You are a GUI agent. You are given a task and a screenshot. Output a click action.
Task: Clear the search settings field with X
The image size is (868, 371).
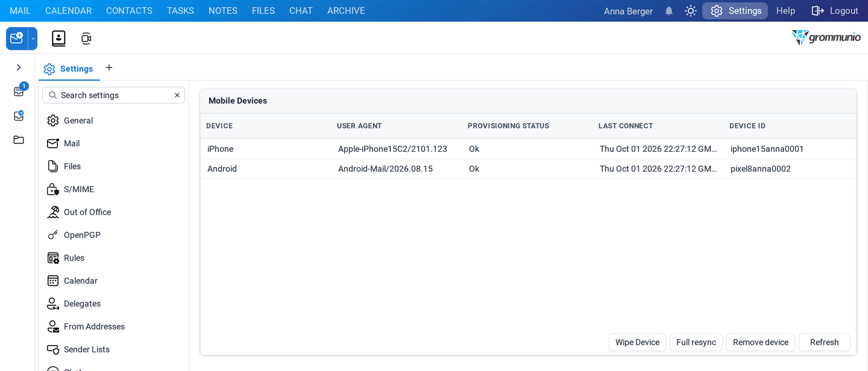(177, 95)
